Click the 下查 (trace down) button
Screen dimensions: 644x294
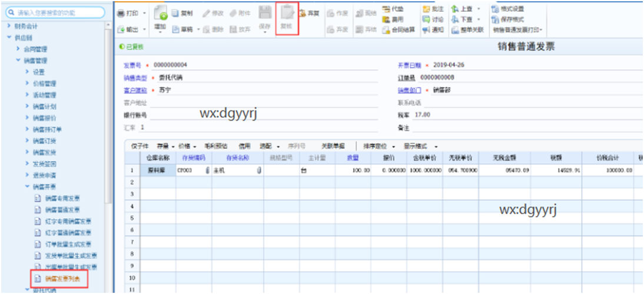(x=463, y=19)
